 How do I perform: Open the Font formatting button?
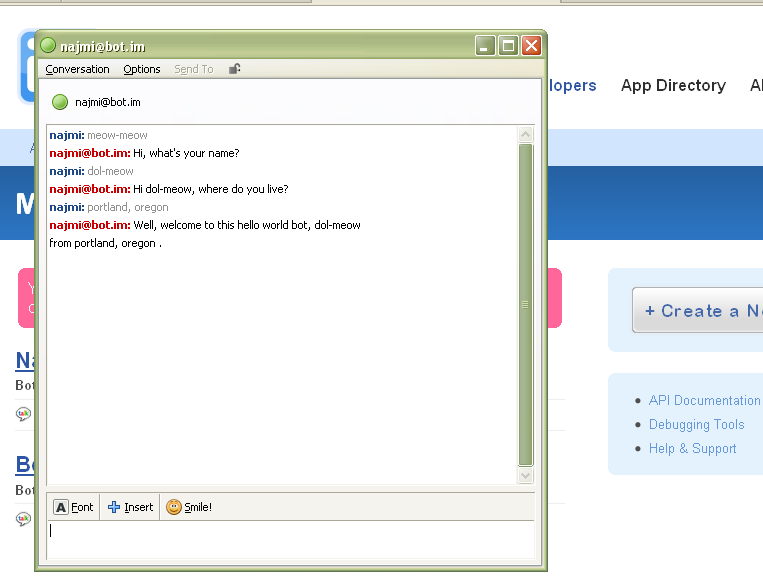coord(73,507)
